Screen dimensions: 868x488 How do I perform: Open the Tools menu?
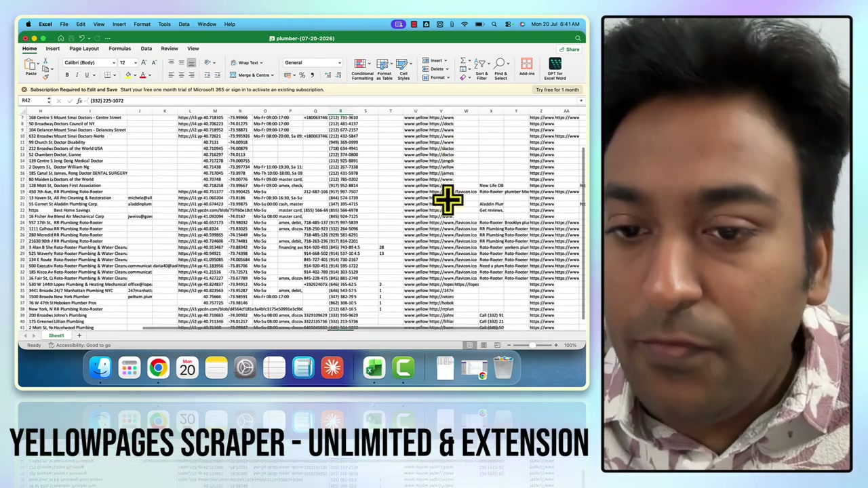pos(164,24)
